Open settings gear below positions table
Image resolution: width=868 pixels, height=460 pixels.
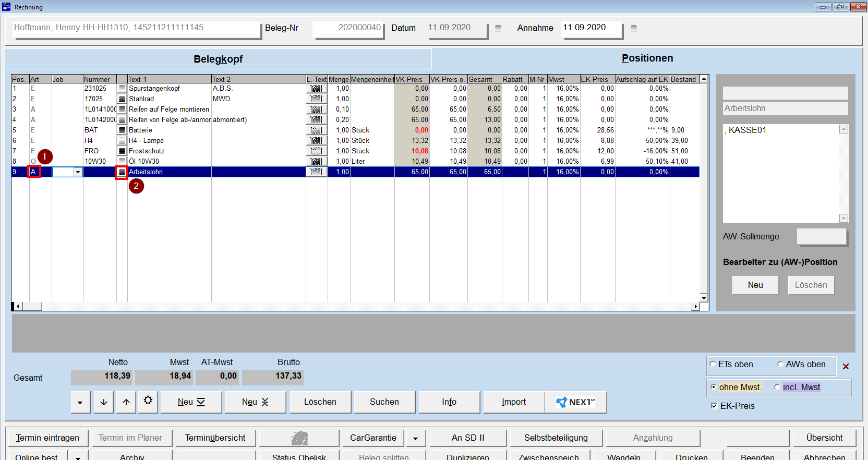click(x=148, y=401)
